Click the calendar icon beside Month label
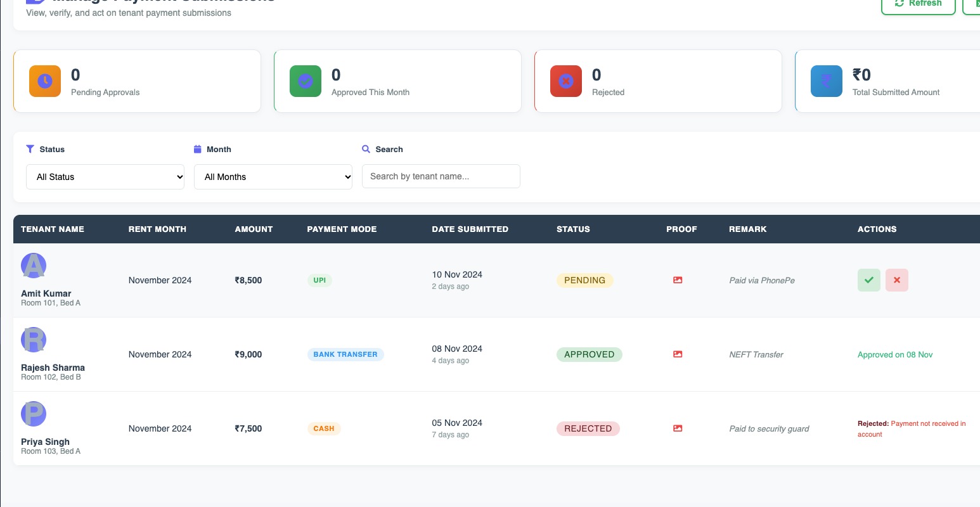 pos(197,149)
